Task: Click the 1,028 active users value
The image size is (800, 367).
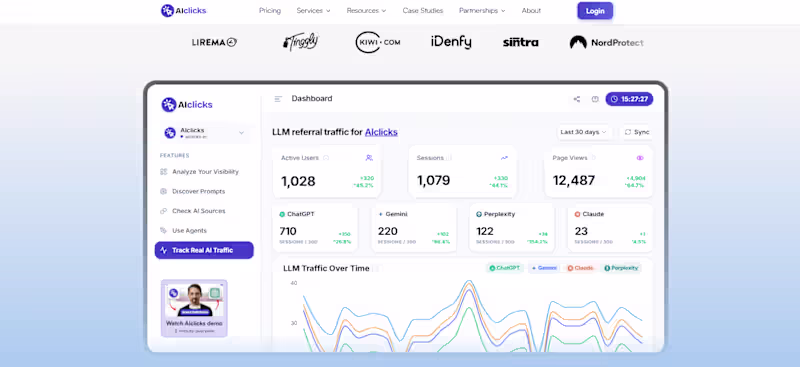Action: 298,181
